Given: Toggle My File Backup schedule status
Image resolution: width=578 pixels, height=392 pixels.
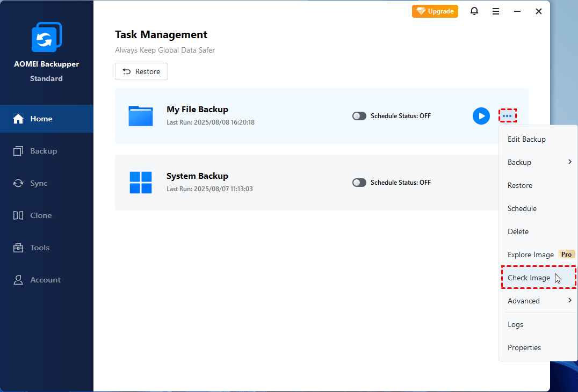Looking at the screenshot, I should [359, 116].
